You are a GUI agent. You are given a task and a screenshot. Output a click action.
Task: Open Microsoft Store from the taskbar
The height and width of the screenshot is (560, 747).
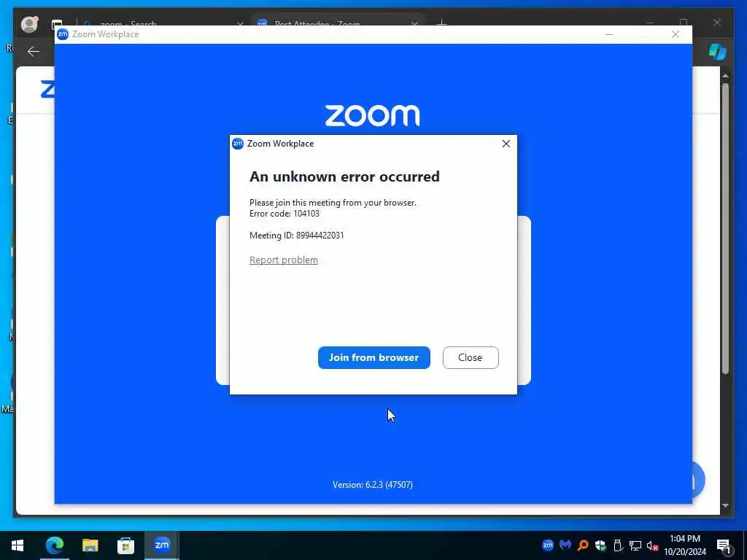click(x=125, y=545)
